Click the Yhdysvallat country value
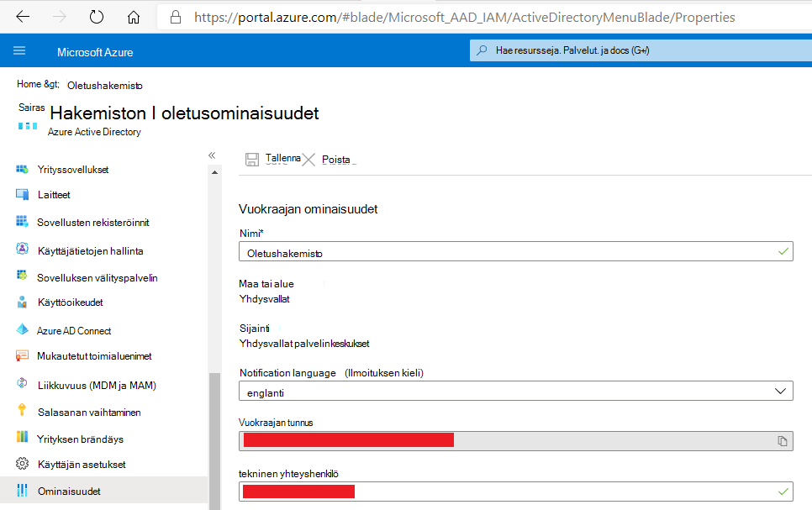Viewport: 812px width, 510px height. click(264, 299)
